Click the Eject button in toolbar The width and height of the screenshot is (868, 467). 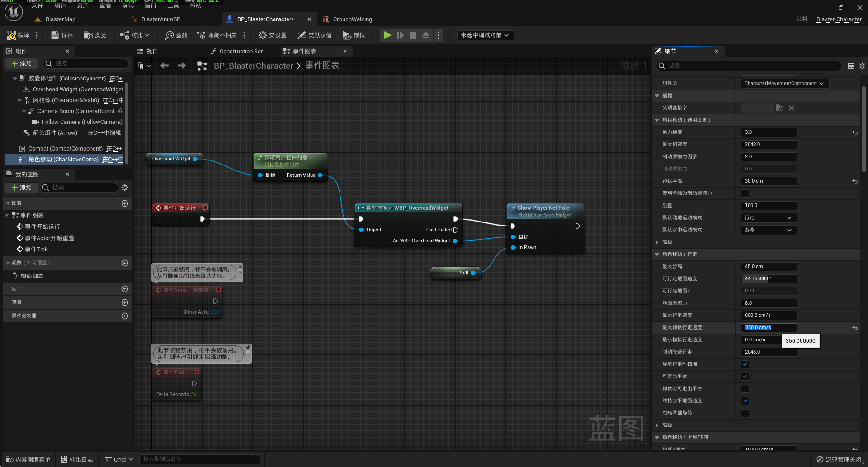pyautogui.click(x=426, y=35)
